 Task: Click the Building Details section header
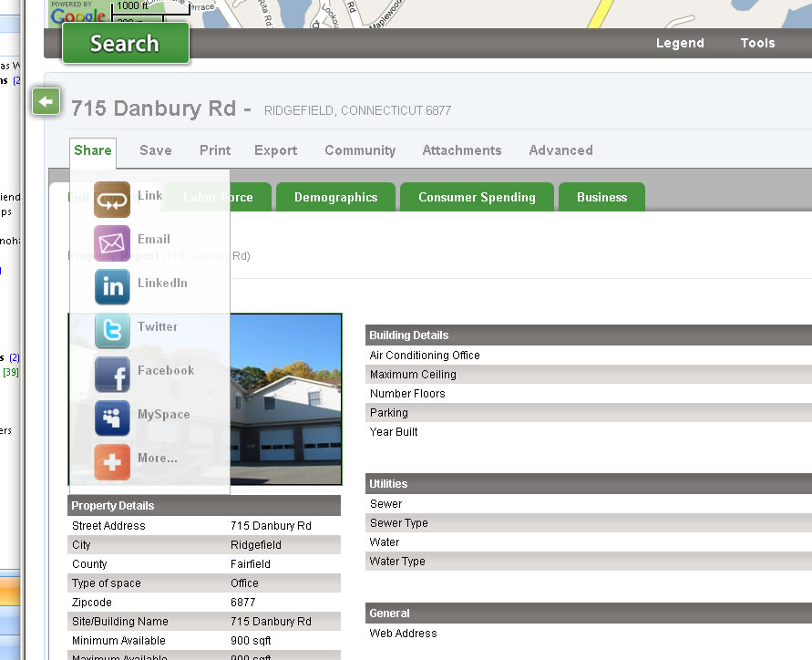click(x=589, y=335)
